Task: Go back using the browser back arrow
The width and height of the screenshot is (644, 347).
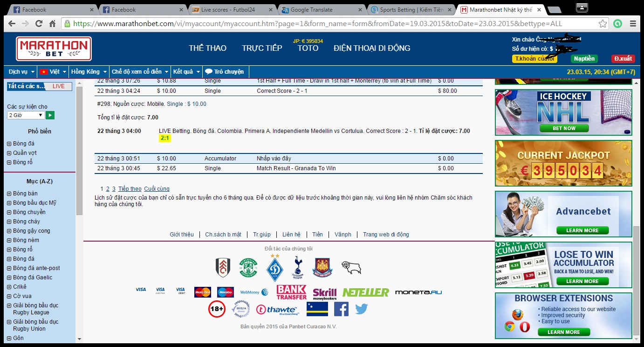Action: coord(12,24)
